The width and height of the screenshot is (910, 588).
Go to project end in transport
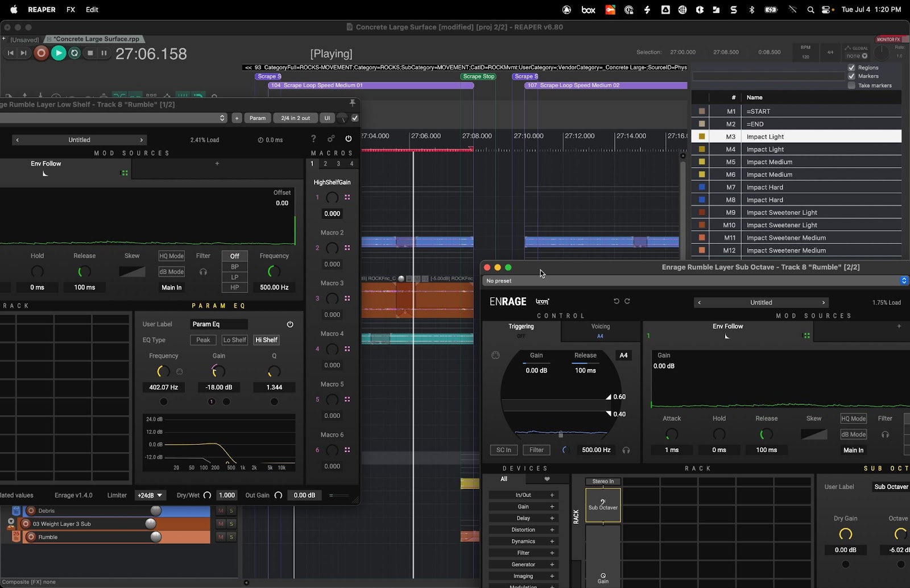pyautogui.click(x=23, y=53)
